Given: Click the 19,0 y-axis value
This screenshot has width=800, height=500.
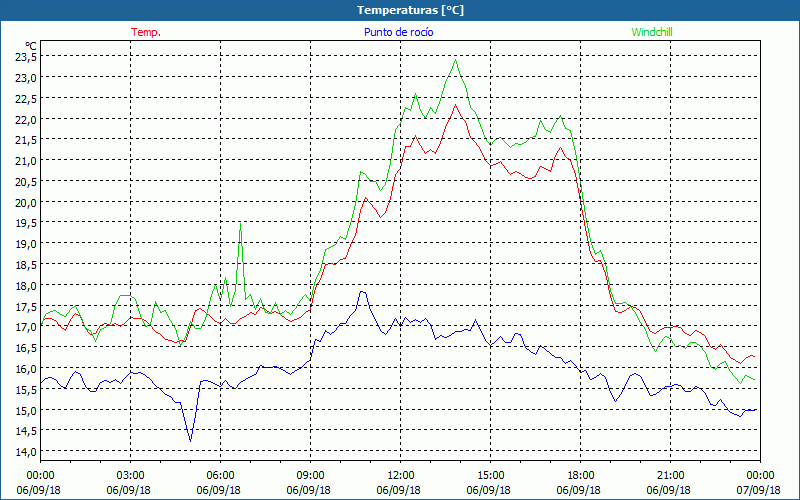Looking at the screenshot, I should (26, 244).
